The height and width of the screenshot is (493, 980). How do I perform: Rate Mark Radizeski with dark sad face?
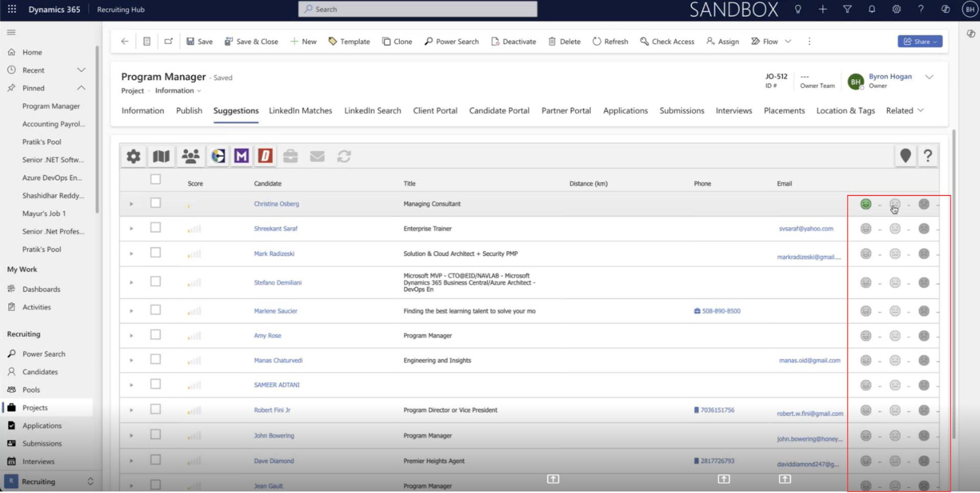pyautogui.click(x=924, y=254)
